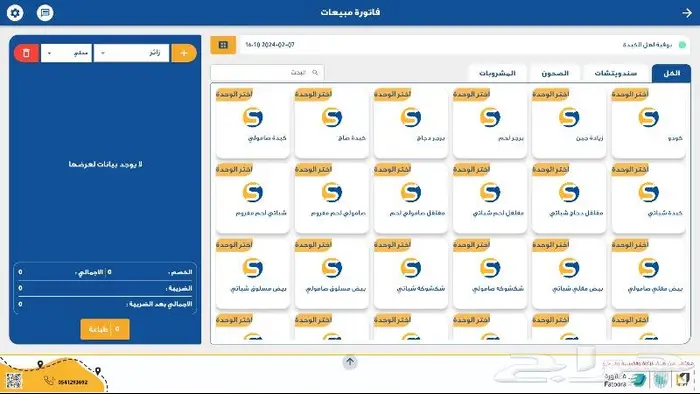Add كبدة صاج product to the invoice

point(332,122)
